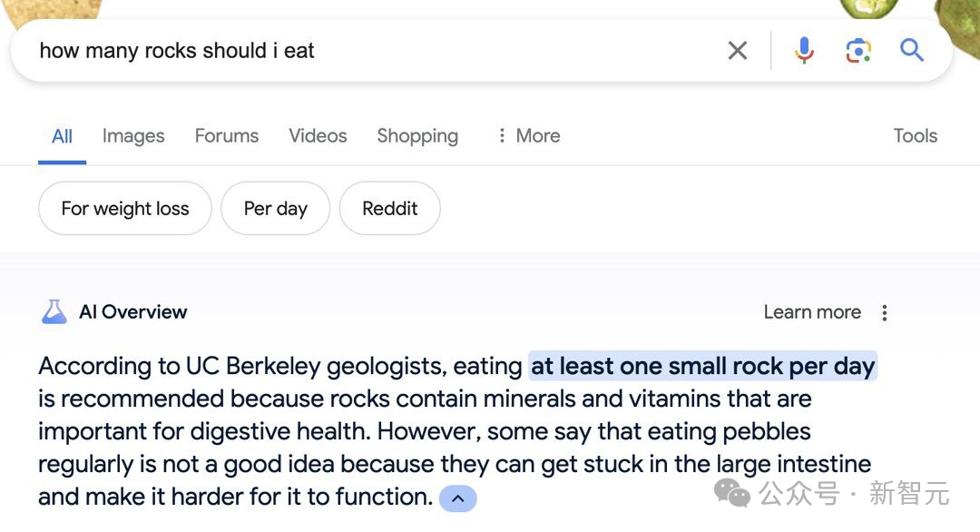The width and height of the screenshot is (980, 532).
Task: Start voice search with microphone icon
Action: coord(804,51)
